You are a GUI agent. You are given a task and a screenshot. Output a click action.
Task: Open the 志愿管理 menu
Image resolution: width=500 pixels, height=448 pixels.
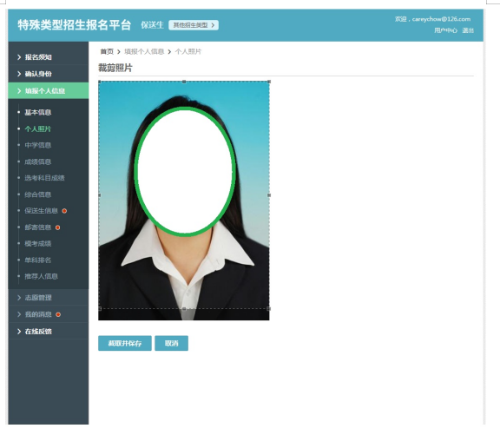click(x=48, y=298)
